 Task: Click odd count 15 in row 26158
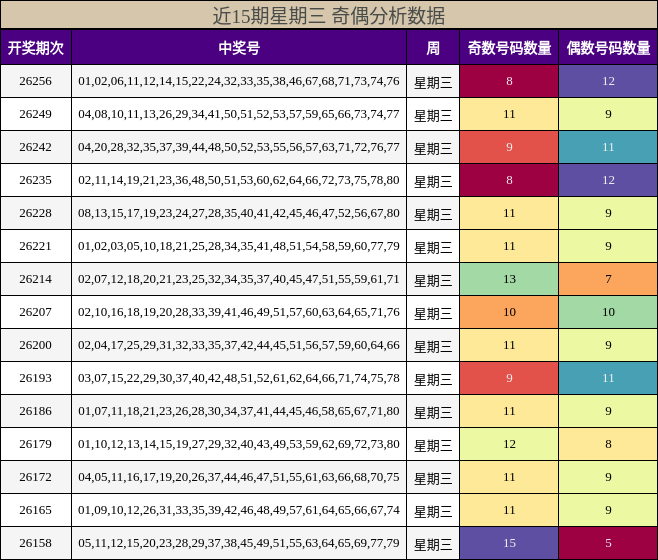click(509, 543)
